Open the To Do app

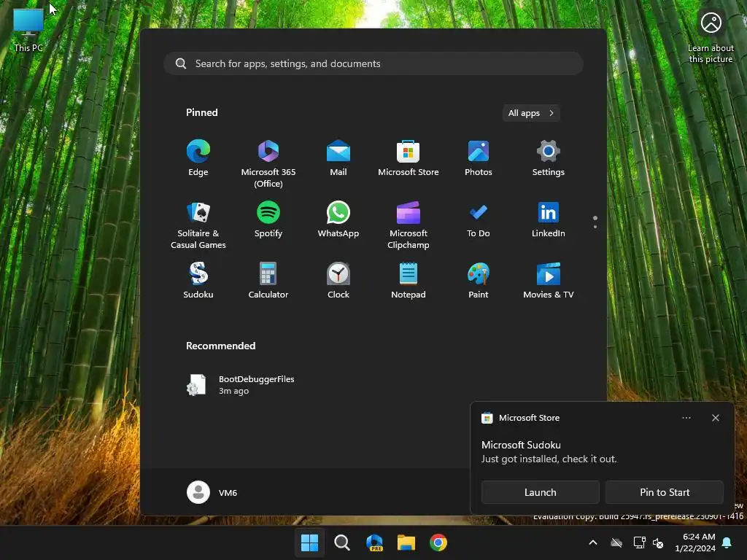point(479,220)
